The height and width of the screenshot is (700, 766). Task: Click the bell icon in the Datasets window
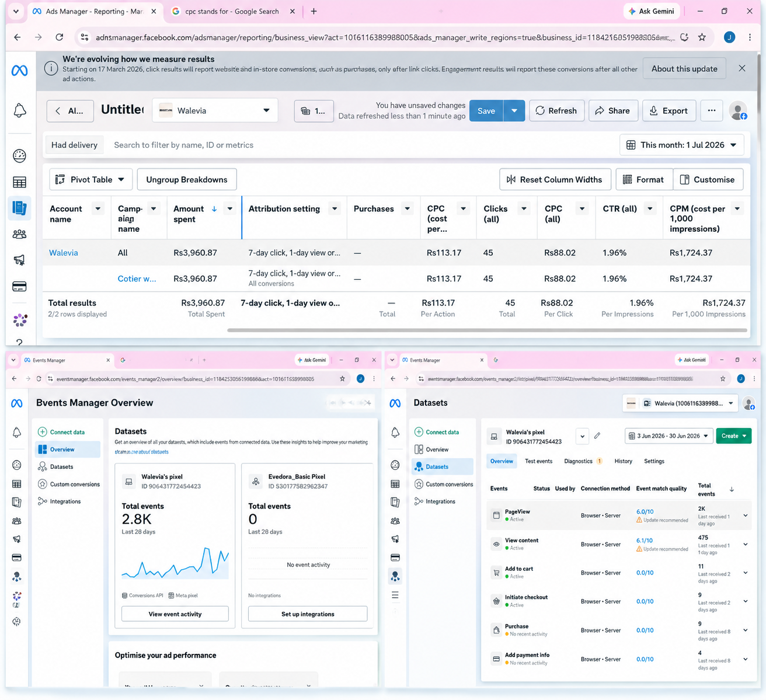[x=395, y=432]
